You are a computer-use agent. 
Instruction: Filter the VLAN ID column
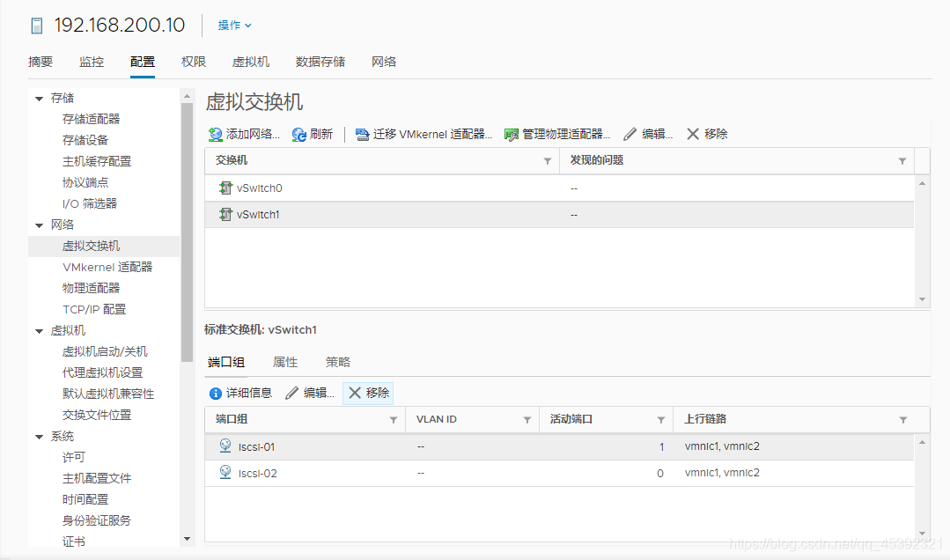point(527,420)
